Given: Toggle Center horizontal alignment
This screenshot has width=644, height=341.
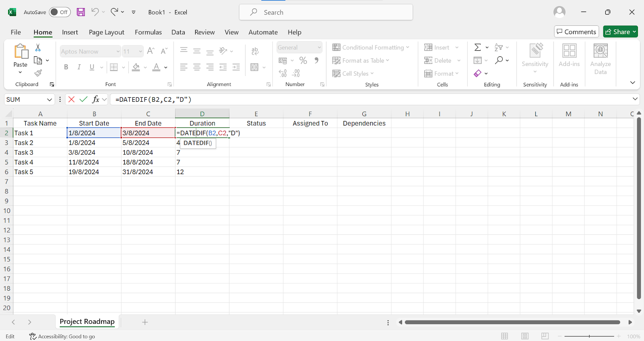Looking at the screenshot, I should 197,67.
